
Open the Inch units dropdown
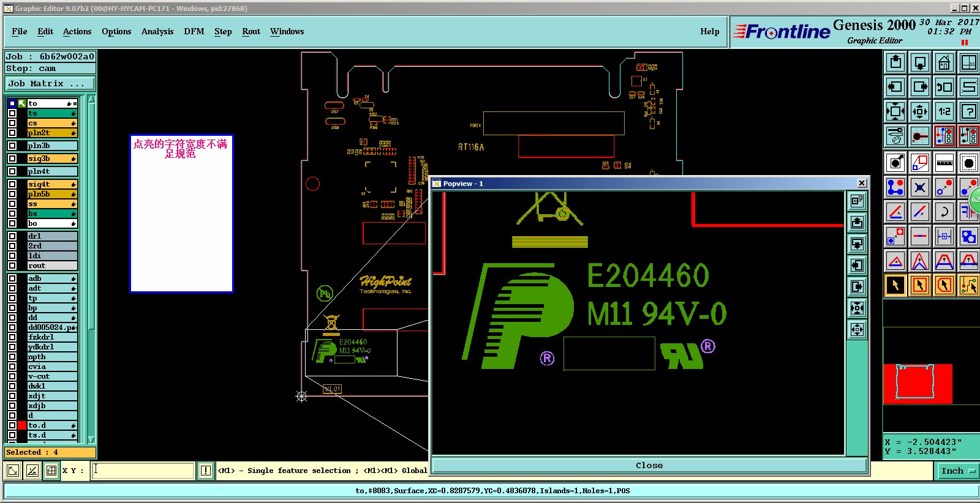click(958, 471)
